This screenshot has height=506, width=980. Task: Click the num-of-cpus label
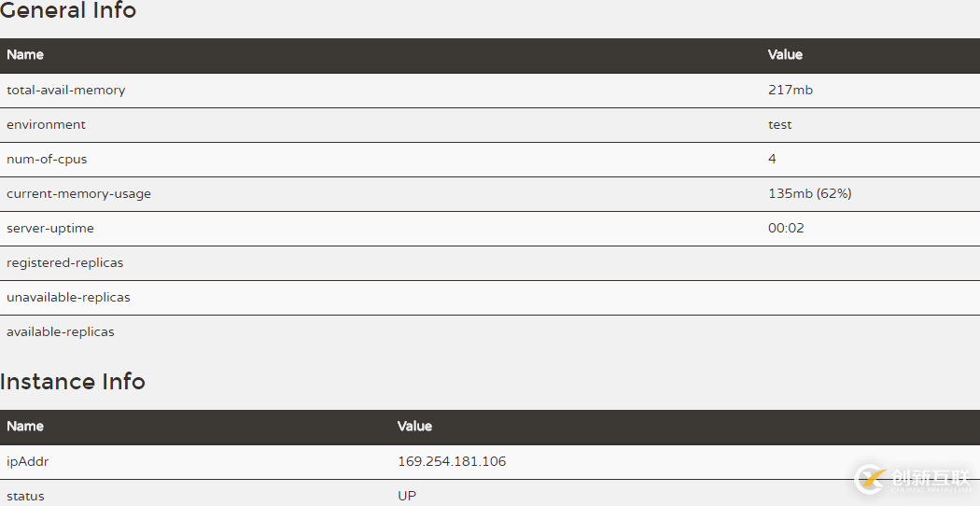pos(47,160)
